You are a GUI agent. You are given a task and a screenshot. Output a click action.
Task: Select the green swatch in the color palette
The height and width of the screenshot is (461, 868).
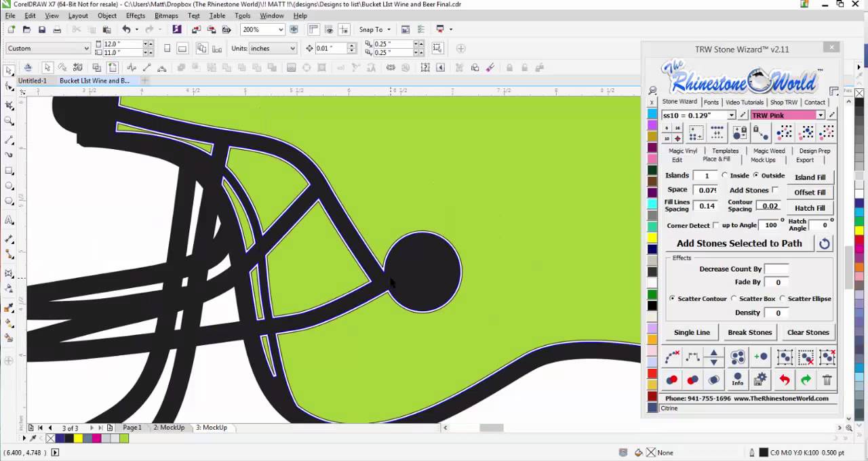pos(125,439)
